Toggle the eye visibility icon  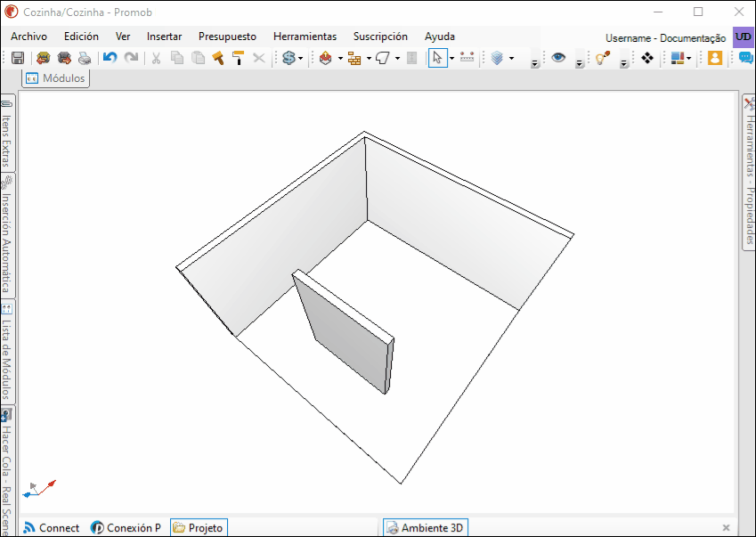point(558,58)
